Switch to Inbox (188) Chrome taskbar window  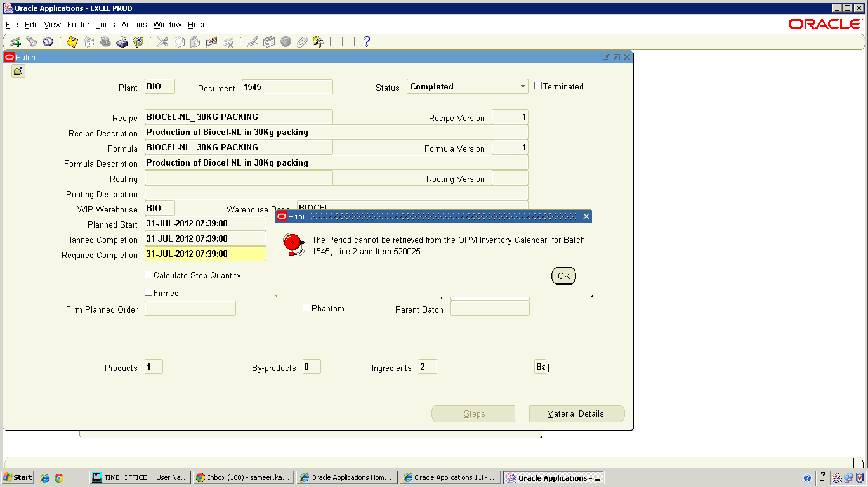(244, 477)
